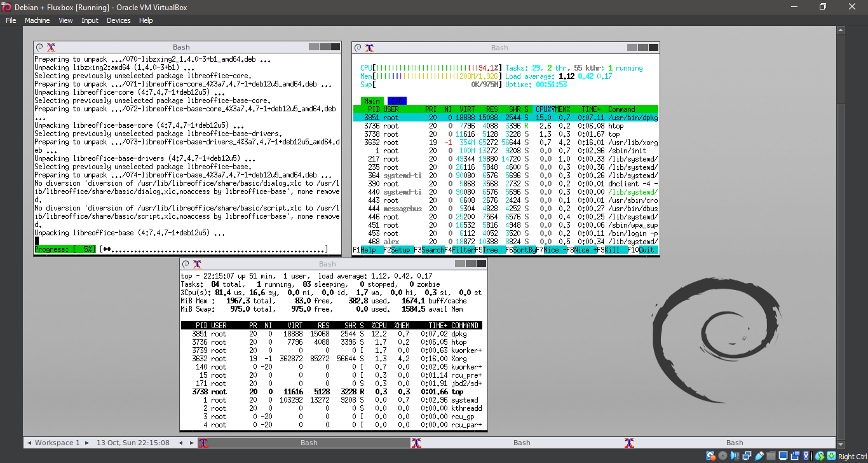Viewport: 868px width, 463px height.
Task: Select the Main tab in htop
Action: [x=372, y=100]
